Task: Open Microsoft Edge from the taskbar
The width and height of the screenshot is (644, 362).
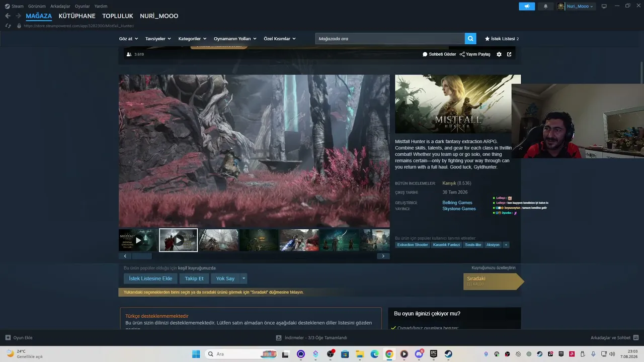Action: tap(374, 354)
